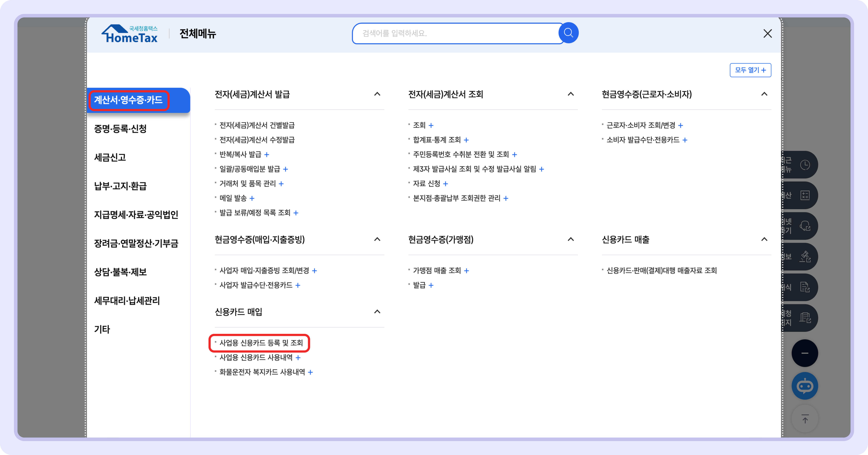Select 납부·고지·환급 in left menu
The width and height of the screenshot is (868, 455).
coord(120,186)
